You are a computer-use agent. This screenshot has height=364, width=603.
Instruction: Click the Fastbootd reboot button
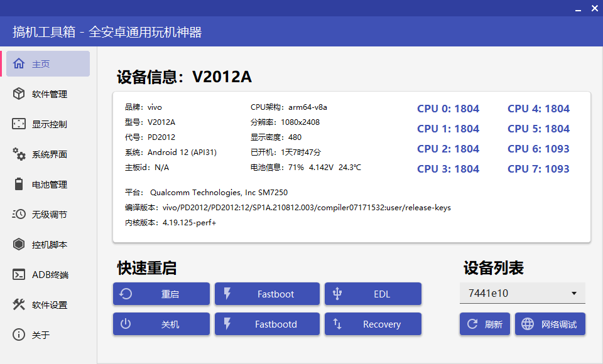coord(267,324)
